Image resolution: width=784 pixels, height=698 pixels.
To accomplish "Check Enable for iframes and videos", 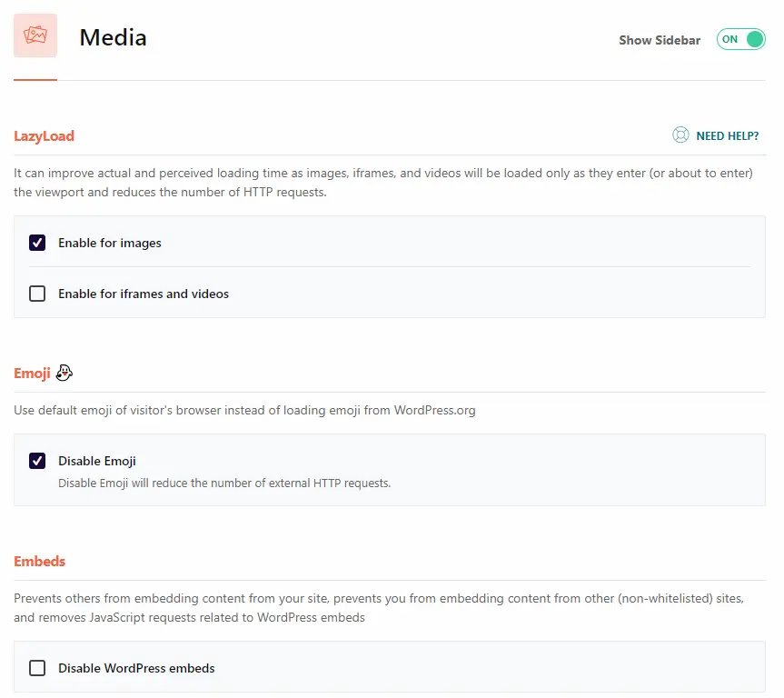I will tap(37, 294).
